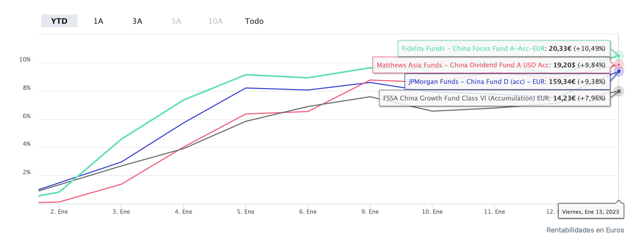Click the Viernes, Ene 13, 2023 date label
The image size is (644, 249).
pos(591,212)
